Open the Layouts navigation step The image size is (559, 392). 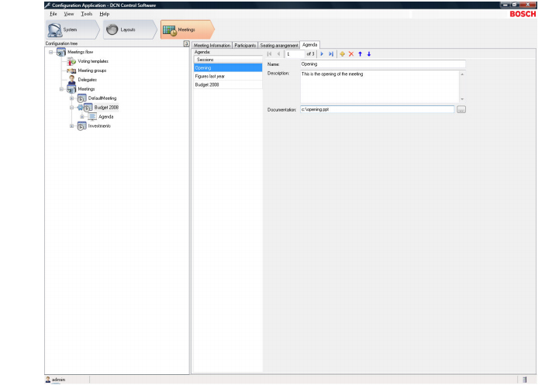point(126,30)
